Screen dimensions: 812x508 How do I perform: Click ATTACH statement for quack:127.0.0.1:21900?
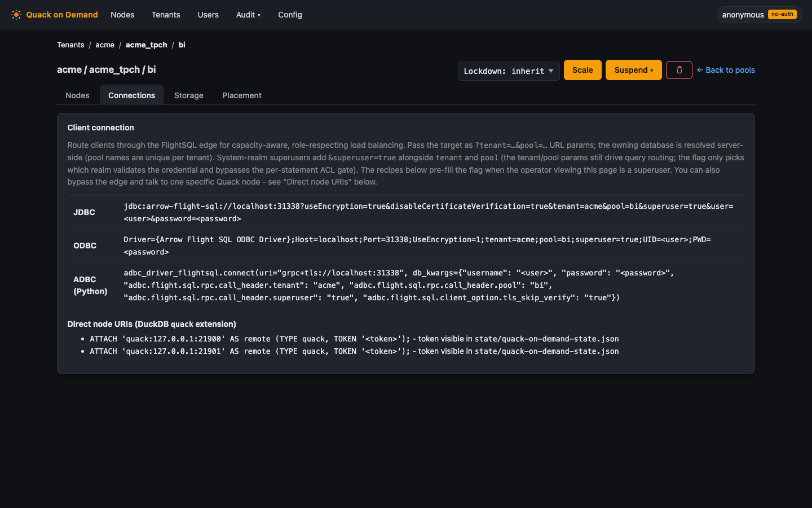point(250,339)
